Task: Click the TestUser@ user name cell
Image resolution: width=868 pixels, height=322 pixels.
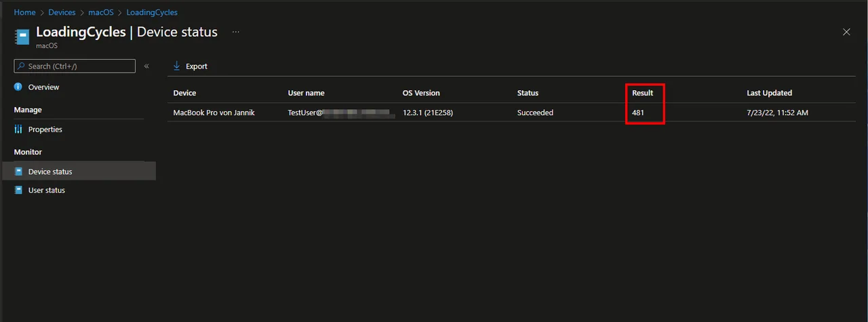Action: pyautogui.click(x=342, y=113)
